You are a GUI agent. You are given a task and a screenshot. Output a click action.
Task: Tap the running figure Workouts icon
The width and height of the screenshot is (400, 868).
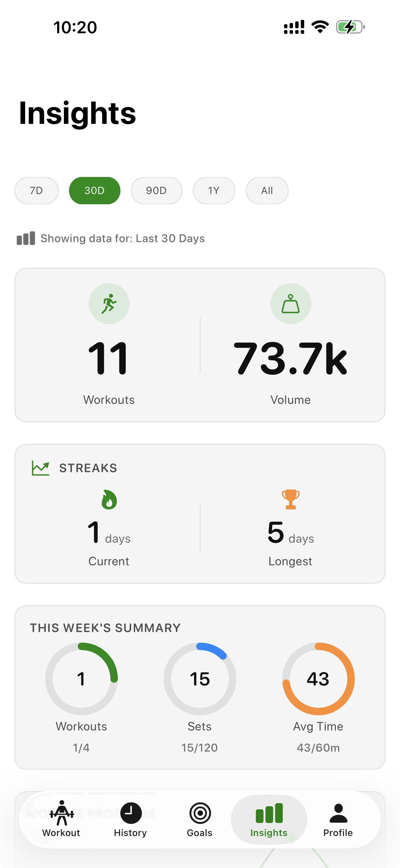pyautogui.click(x=109, y=304)
